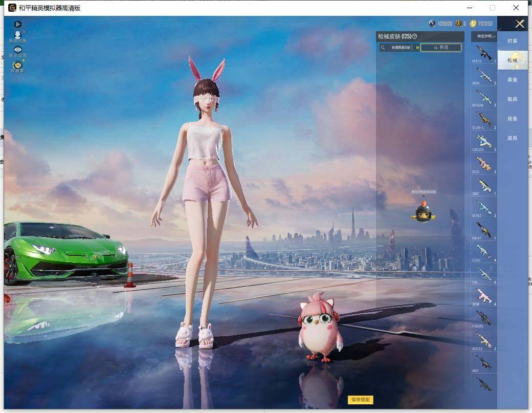Select the ACE32 gun skin
The height and width of the screenshot is (413, 532).
coord(484,340)
